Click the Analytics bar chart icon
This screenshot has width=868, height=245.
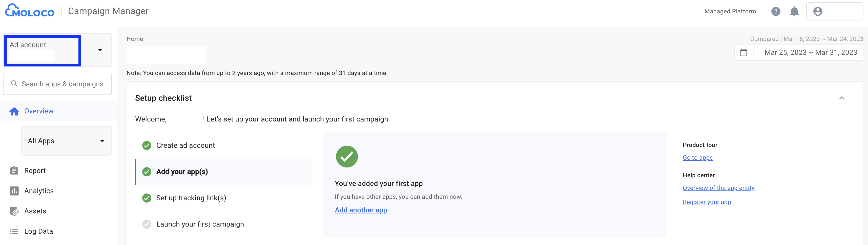(14, 191)
